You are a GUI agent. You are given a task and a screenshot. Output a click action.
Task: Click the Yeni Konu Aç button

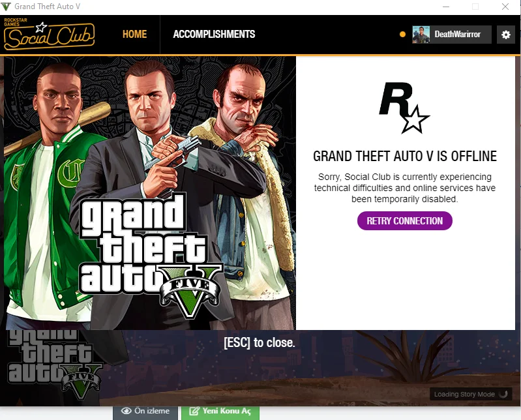[x=220, y=412]
